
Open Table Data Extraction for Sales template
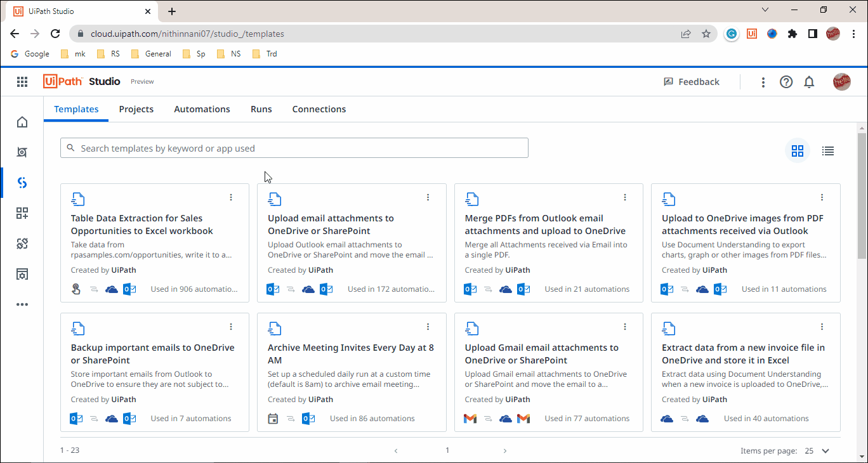[x=142, y=225]
